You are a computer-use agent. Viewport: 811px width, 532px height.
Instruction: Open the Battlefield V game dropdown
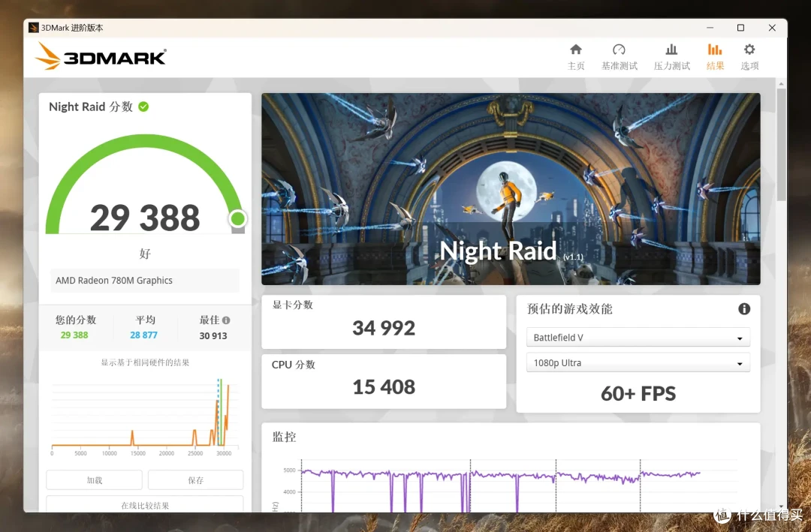(x=638, y=338)
